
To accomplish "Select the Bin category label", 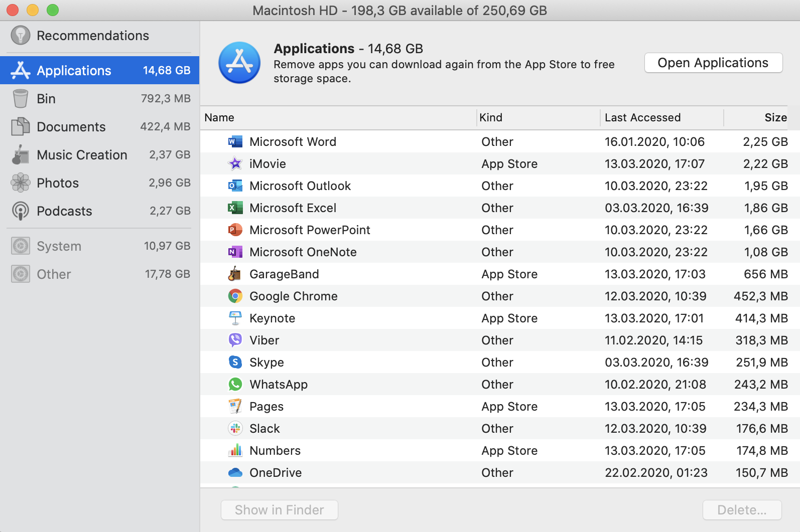I will 46,99.
